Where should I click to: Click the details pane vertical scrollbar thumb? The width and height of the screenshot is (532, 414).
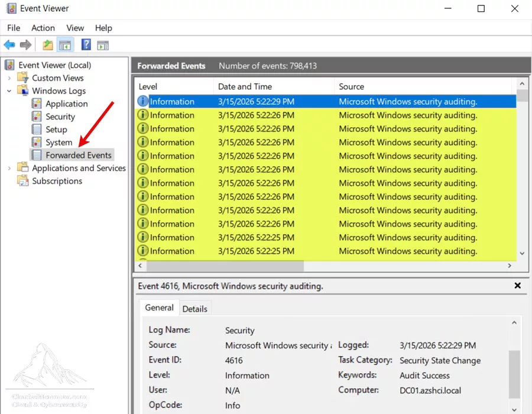click(514, 374)
